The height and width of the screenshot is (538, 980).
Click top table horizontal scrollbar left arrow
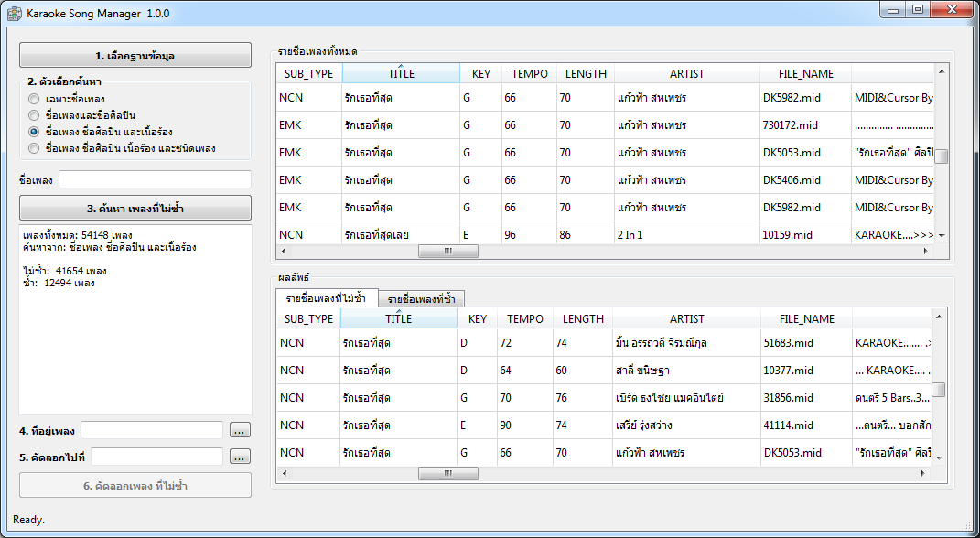point(285,252)
